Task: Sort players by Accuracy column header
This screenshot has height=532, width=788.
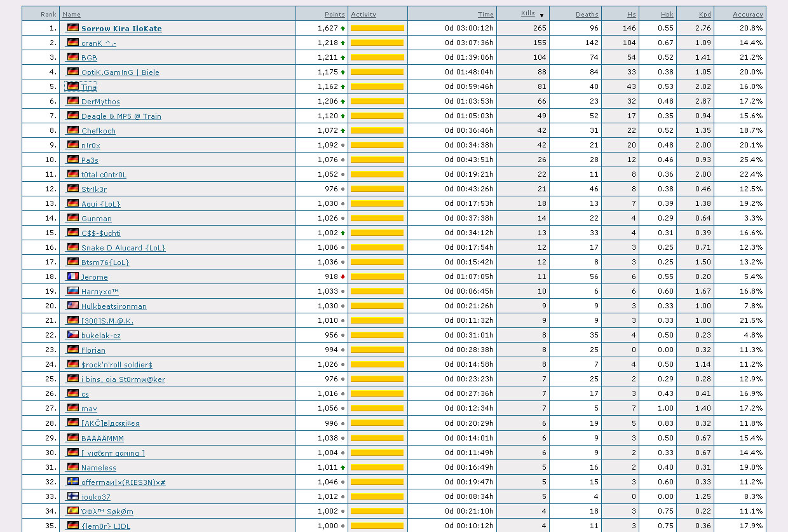Action: pyautogui.click(x=747, y=14)
